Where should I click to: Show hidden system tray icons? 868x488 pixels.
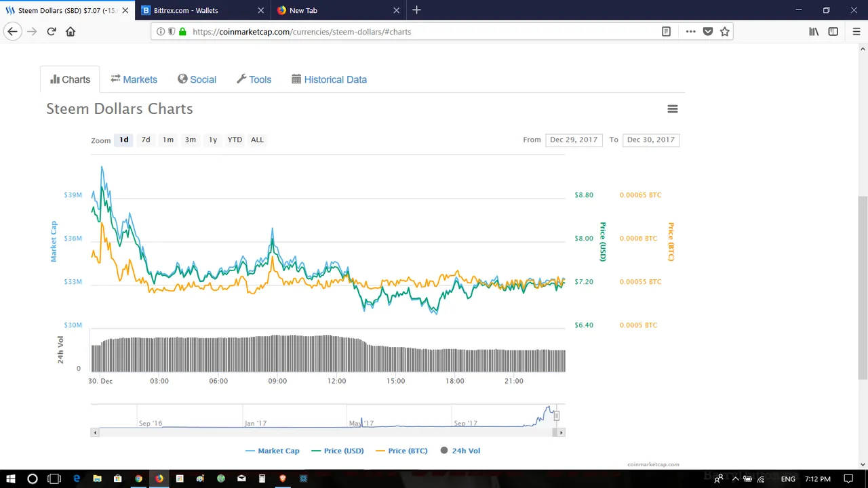pyautogui.click(x=735, y=479)
